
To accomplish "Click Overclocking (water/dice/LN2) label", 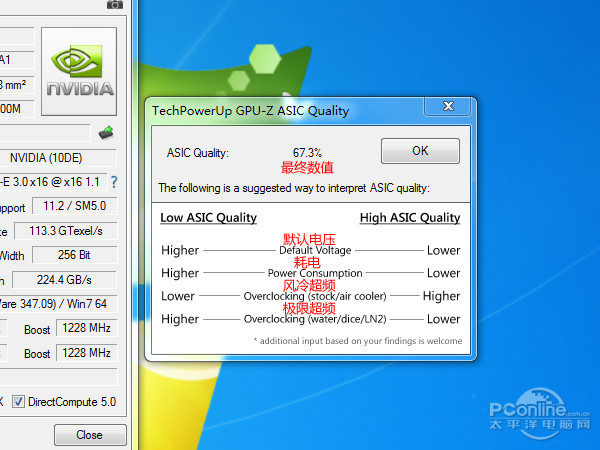I will tap(315, 319).
